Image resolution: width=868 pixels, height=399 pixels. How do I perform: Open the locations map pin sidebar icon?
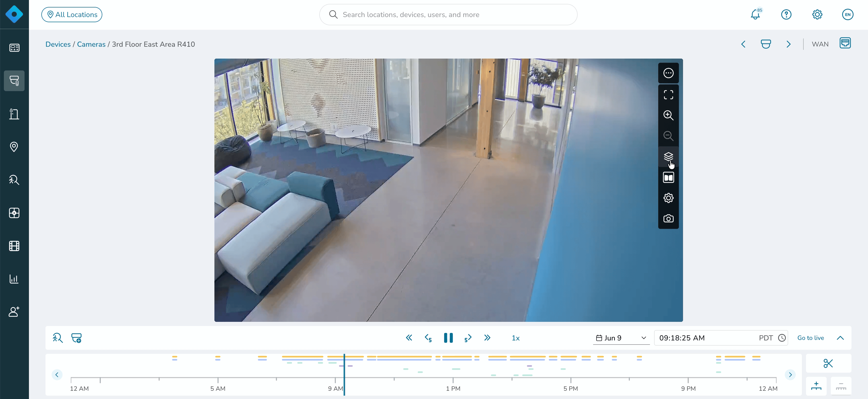[x=14, y=147]
